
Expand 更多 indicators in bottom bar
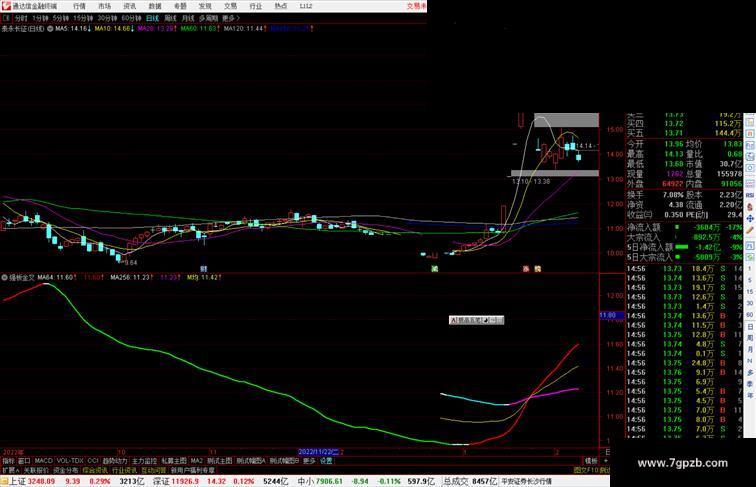309,461
